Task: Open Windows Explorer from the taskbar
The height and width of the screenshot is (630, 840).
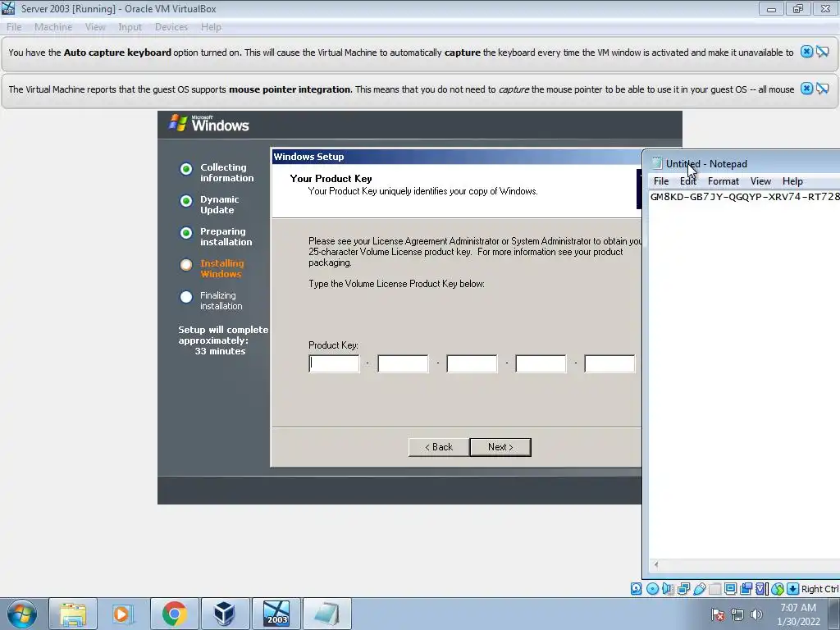Action: pyautogui.click(x=73, y=614)
